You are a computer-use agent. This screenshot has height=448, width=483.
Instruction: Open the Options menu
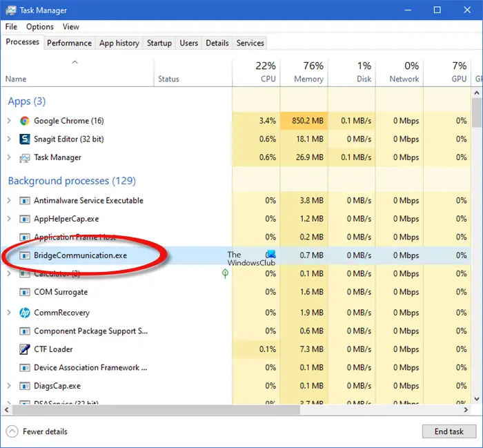(40, 27)
